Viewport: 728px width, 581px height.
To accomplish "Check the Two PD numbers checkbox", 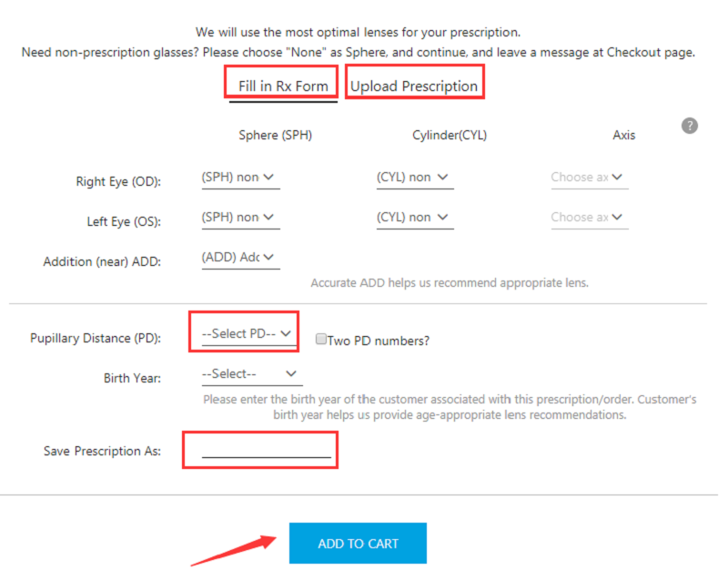I will click(320, 339).
